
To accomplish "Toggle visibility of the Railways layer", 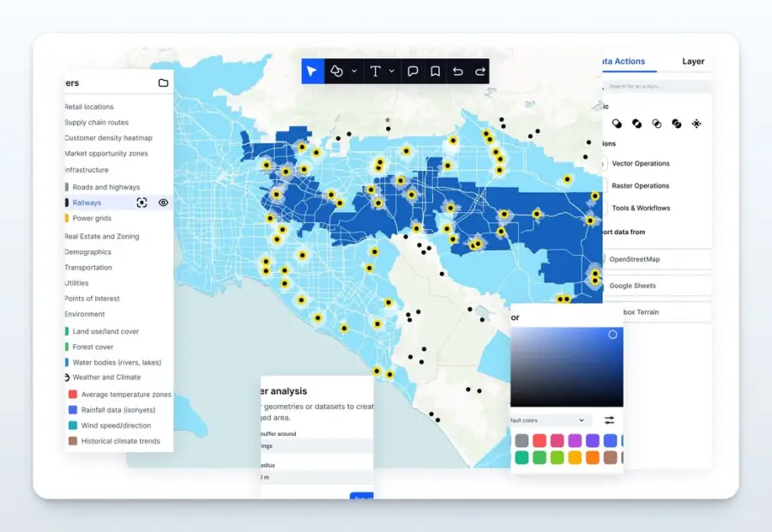I will click(164, 203).
